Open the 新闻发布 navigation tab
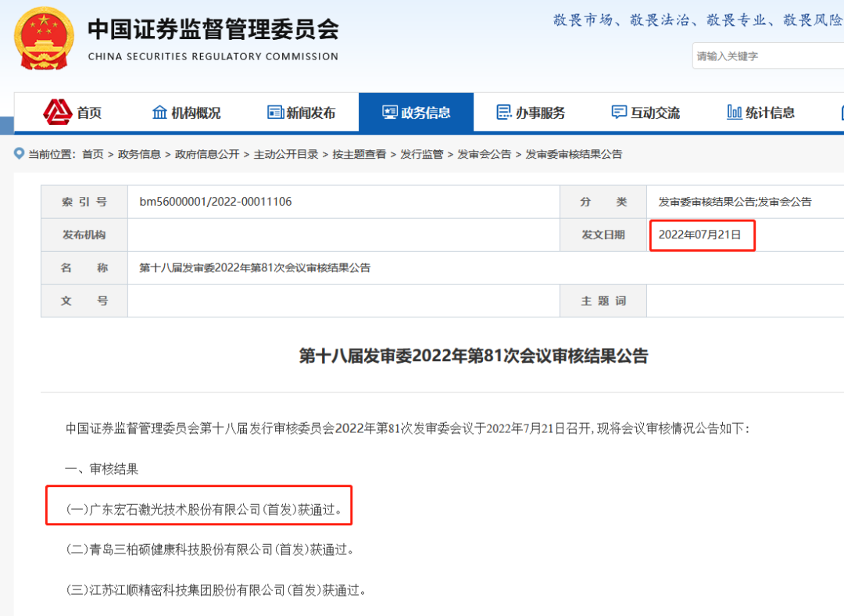Image resolution: width=844 pixels, height=616 pixels. click(302, 112)
